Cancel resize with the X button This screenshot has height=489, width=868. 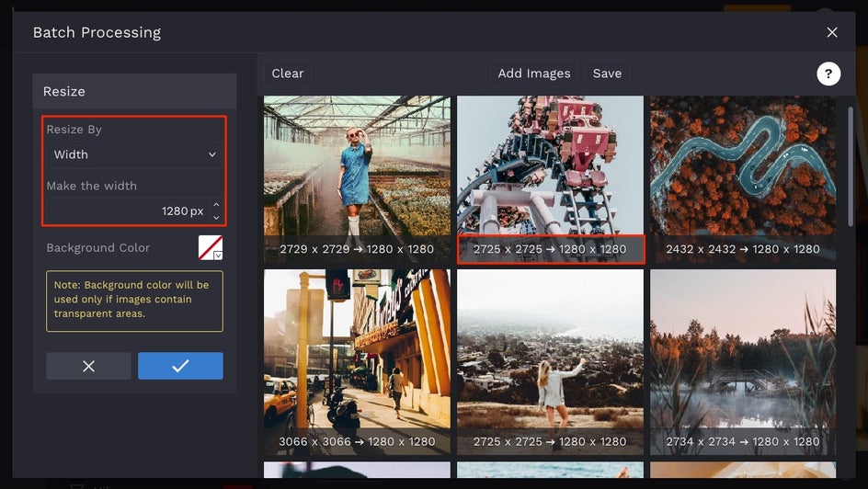pyautogui.click(x=88, y=366)
